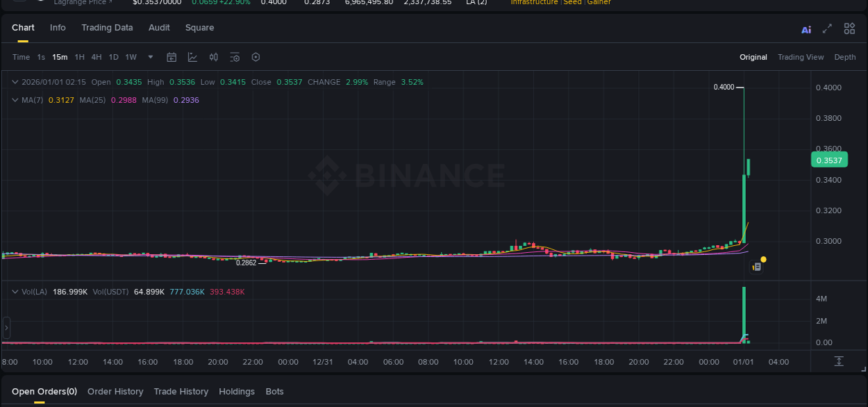Open the extra timeframes dropdown arrow
Image resolution: width=868 pixels, height=407 pixels.
(x=149, y=57)
